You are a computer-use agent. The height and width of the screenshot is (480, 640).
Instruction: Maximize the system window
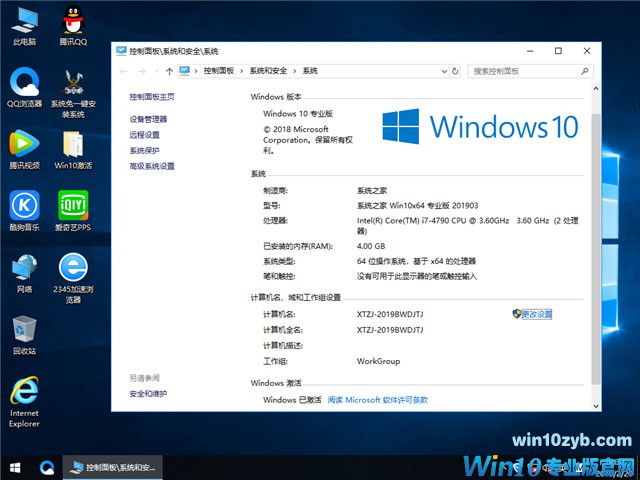point(558,51)
